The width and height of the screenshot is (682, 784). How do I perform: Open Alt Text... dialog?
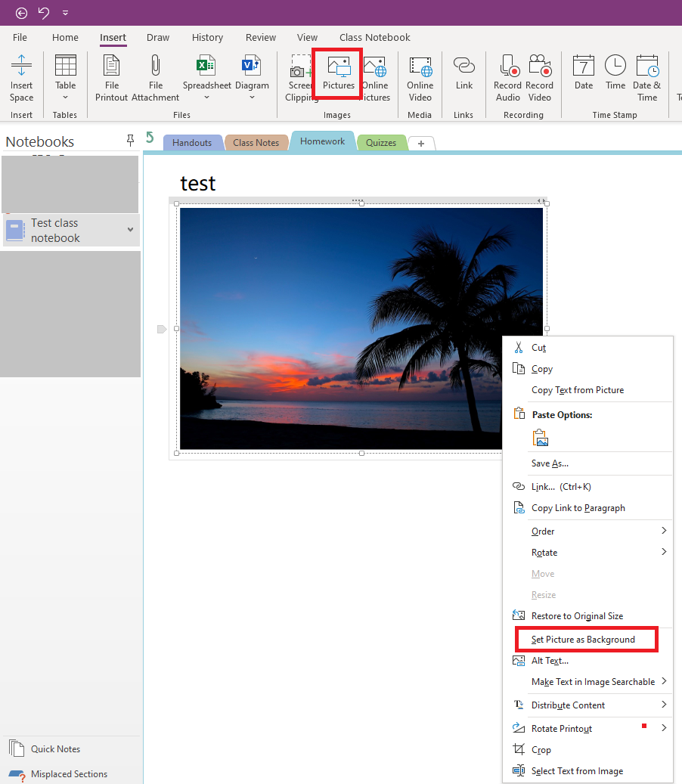588,661
